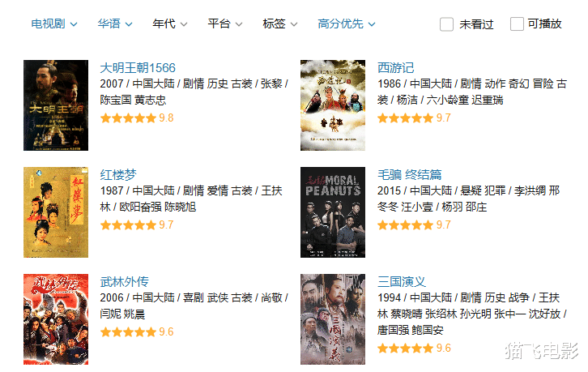
Task: Select the 武林外传 poster image
Action: tap(56, 319)
